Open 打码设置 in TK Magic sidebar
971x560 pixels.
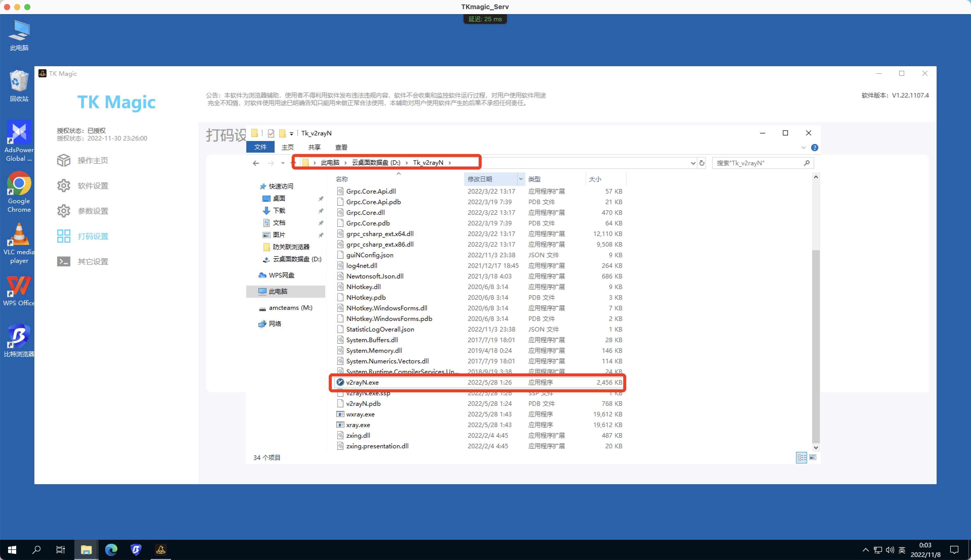click(93, 236)
